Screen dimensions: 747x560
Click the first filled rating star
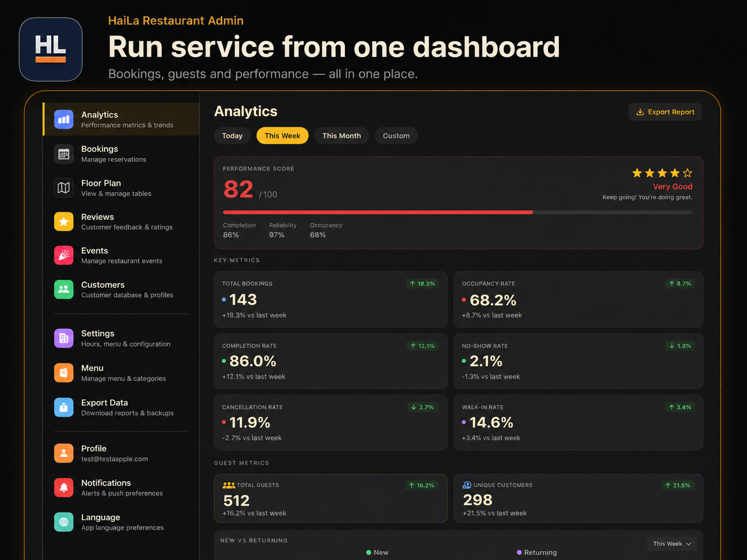pyautogui.click(x=637, y=173)
